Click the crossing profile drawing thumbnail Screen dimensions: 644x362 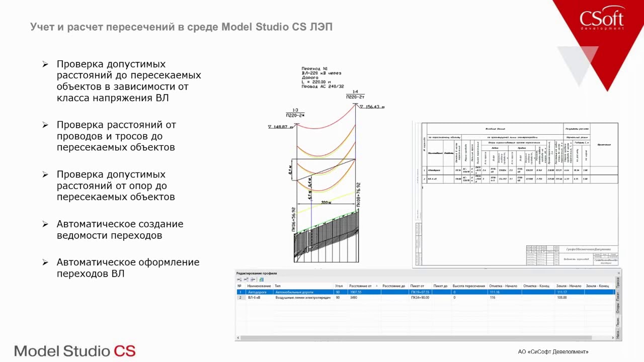[x=327, y=164]
